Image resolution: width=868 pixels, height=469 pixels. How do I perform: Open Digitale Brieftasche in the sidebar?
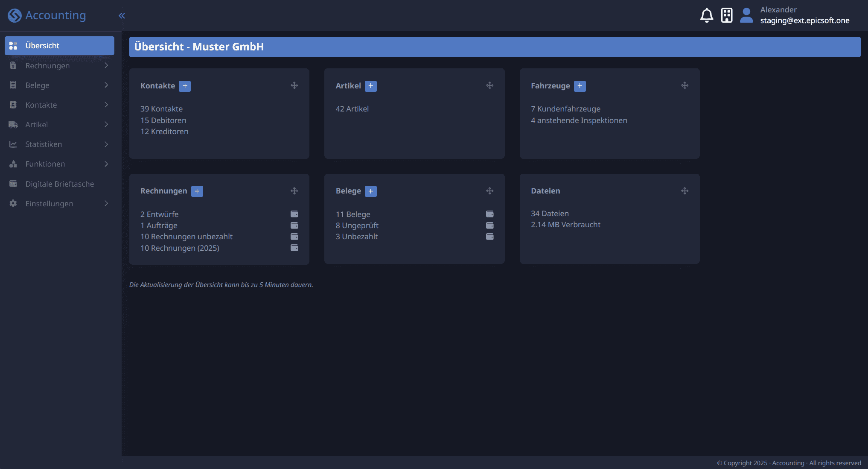[x=59, y=184]
